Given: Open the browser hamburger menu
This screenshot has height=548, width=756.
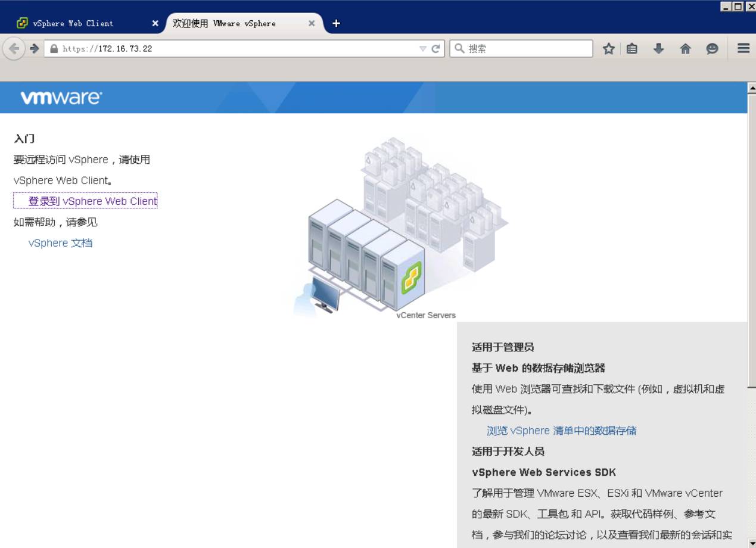Looking at the screenshot, I should click(743, 48).
